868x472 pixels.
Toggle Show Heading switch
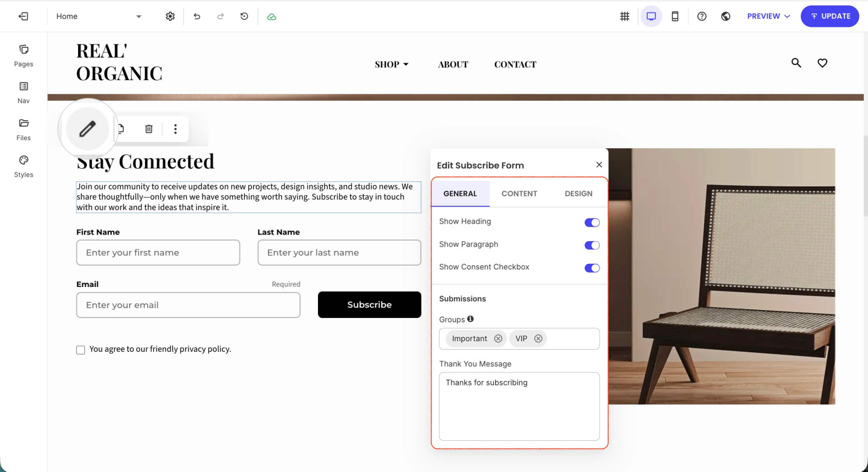592,223
